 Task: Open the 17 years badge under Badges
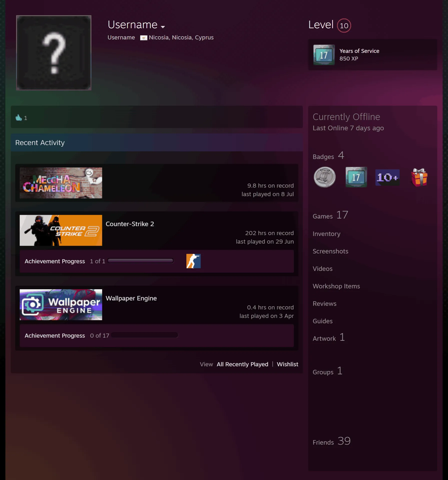coord(356,177)
